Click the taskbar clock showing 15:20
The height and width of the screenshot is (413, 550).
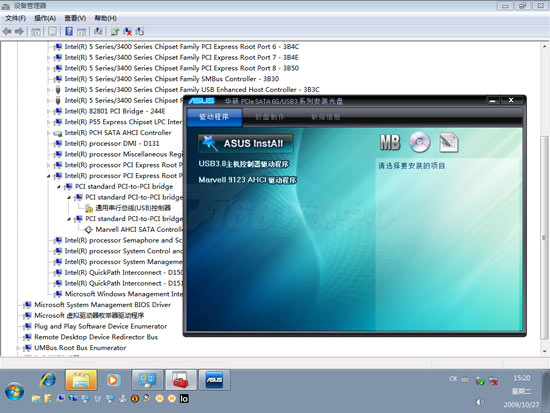click(x=522, y=378)
